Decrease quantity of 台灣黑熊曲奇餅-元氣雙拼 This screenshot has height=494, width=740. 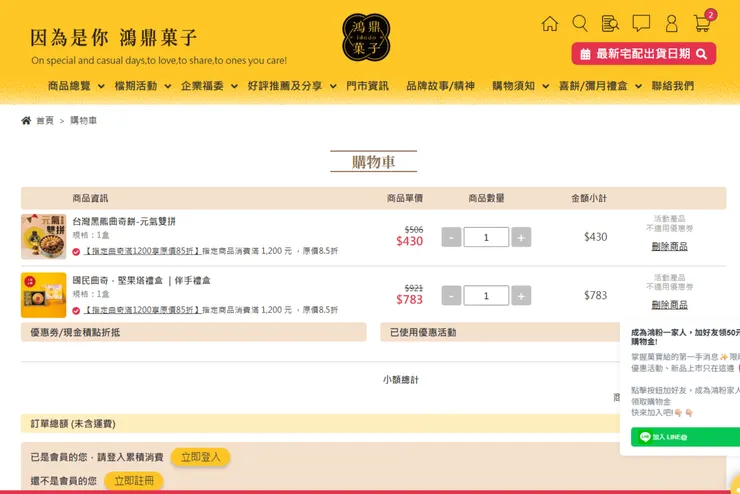pos(451,237)
